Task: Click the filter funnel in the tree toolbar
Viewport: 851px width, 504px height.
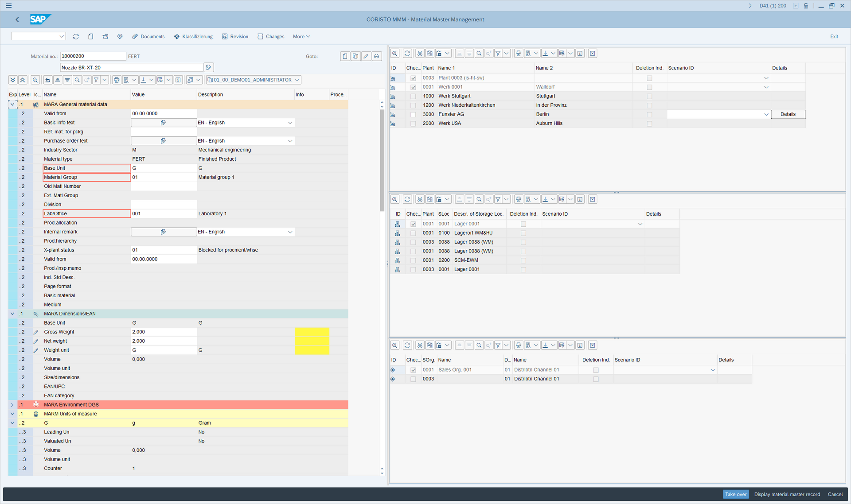Action: (x=96, y=80)
